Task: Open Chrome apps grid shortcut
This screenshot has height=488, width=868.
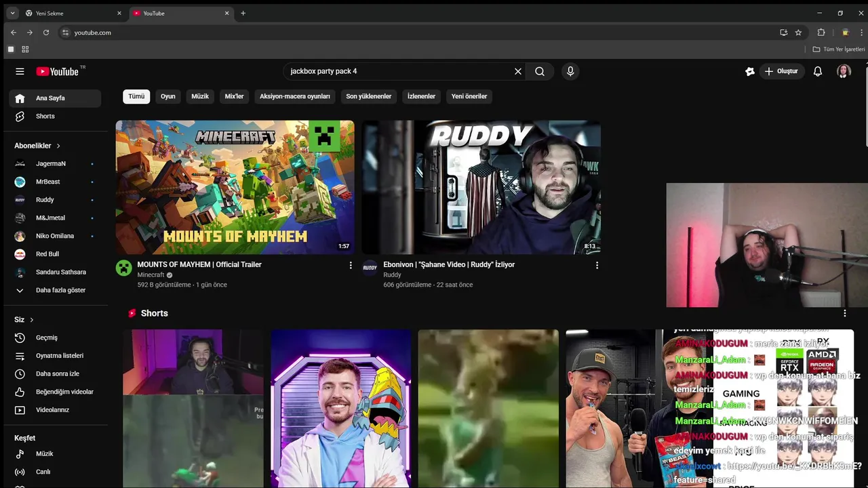Action: (x=25, y=49)
